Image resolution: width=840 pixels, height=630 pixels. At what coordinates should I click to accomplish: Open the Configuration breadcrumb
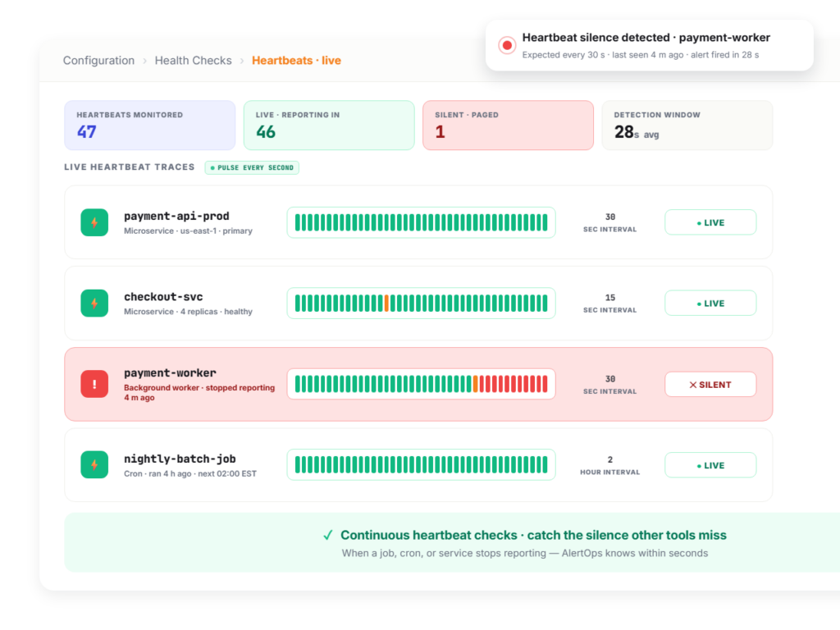(98, 61)
